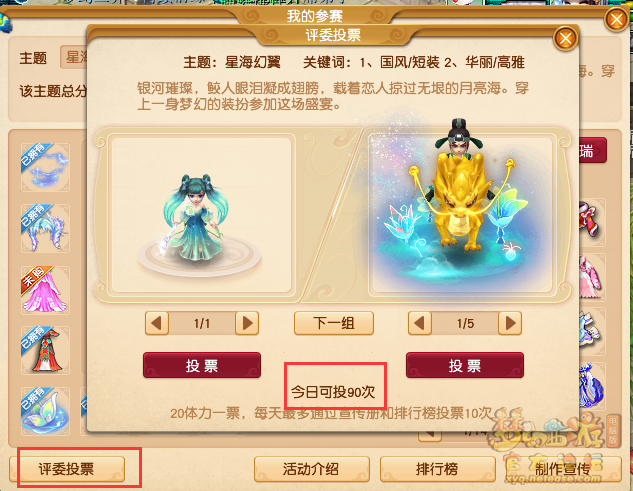The image size is (633, 491).
Task: Select the pink dress 未购 item icon
Action: (x=45, y=290)
